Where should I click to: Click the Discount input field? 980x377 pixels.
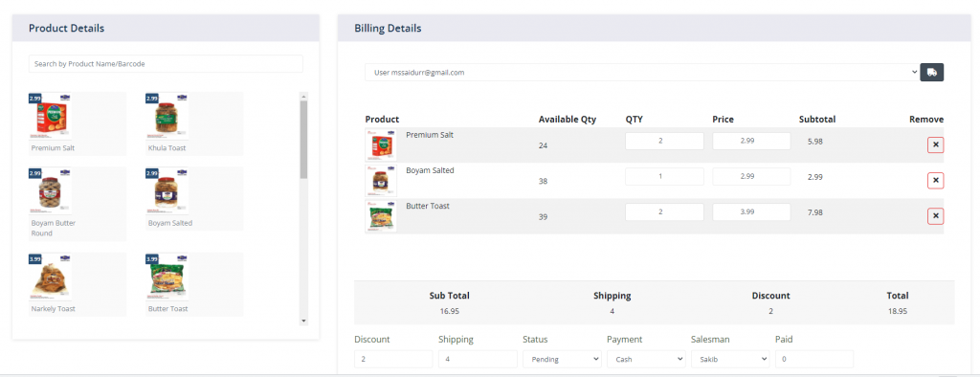pos(393,360)
